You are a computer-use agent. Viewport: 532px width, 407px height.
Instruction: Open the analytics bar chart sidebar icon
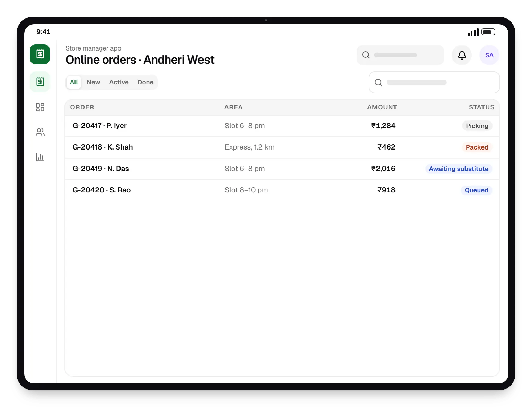(x=40, y=157)
